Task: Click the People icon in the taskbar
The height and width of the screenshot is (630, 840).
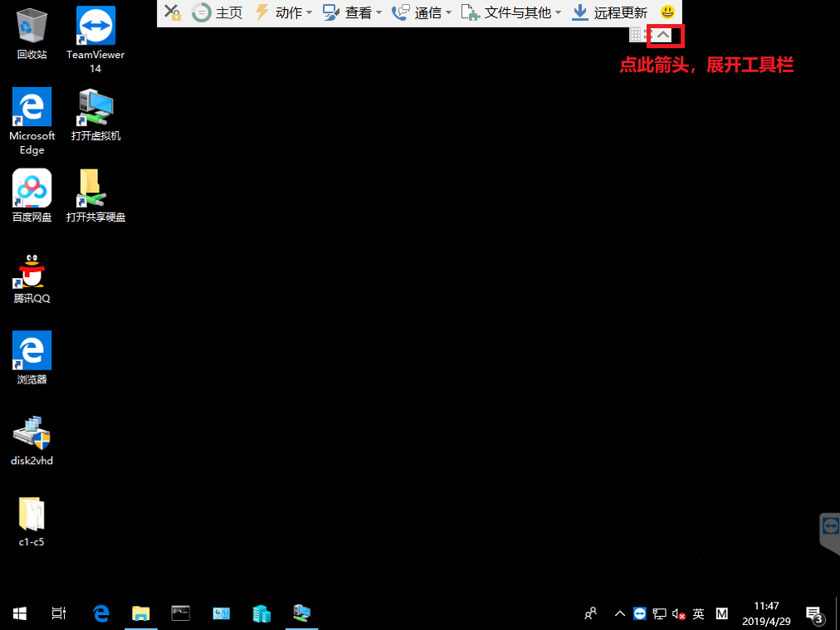Action: point(591,613)
